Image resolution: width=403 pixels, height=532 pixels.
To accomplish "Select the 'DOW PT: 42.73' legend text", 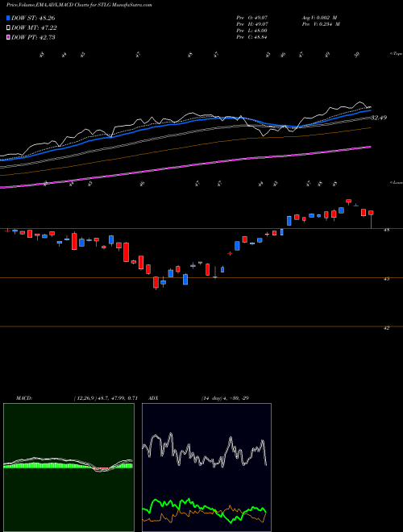I will pos(33,37).
